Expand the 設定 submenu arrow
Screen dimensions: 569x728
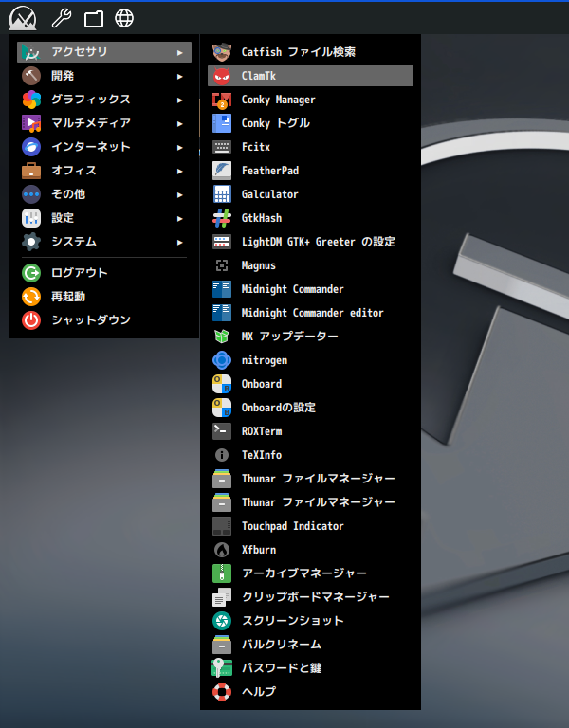click(180, 218)
